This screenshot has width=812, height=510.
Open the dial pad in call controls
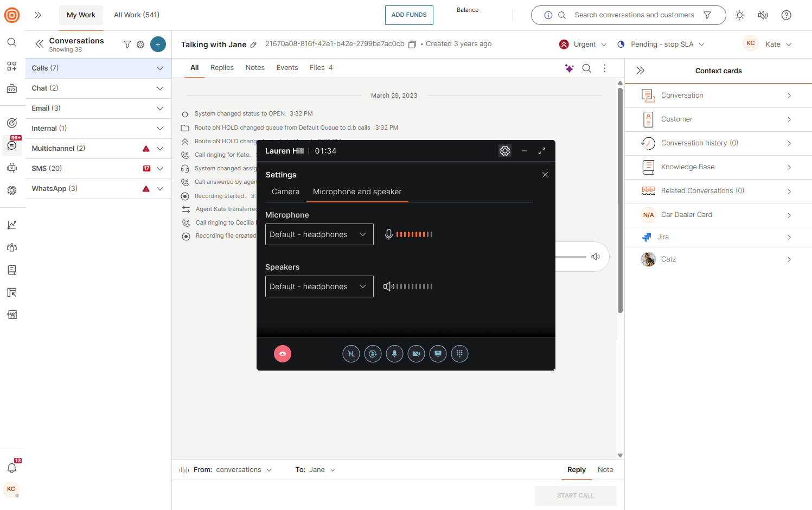click(459, 354)
